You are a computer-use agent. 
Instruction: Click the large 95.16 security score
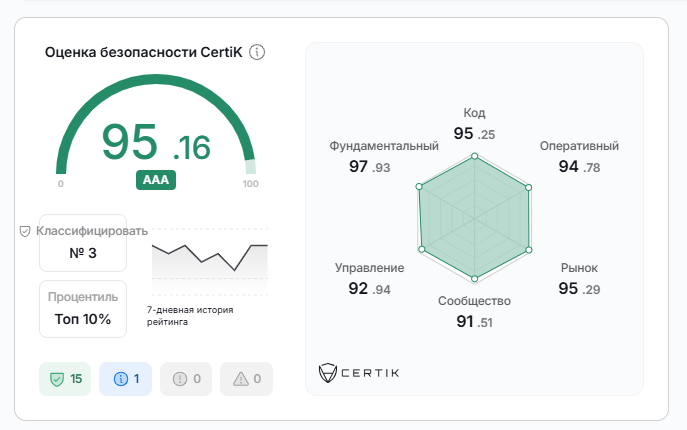[156, 145]
